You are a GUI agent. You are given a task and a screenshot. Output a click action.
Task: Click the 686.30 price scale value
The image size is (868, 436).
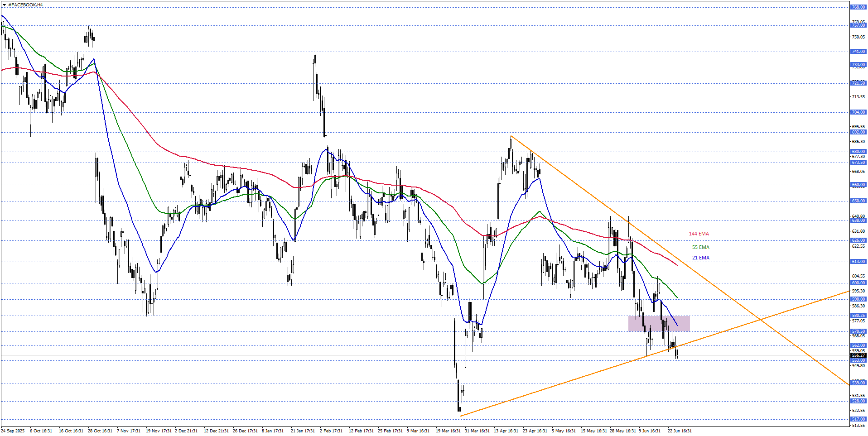point(858,142)
